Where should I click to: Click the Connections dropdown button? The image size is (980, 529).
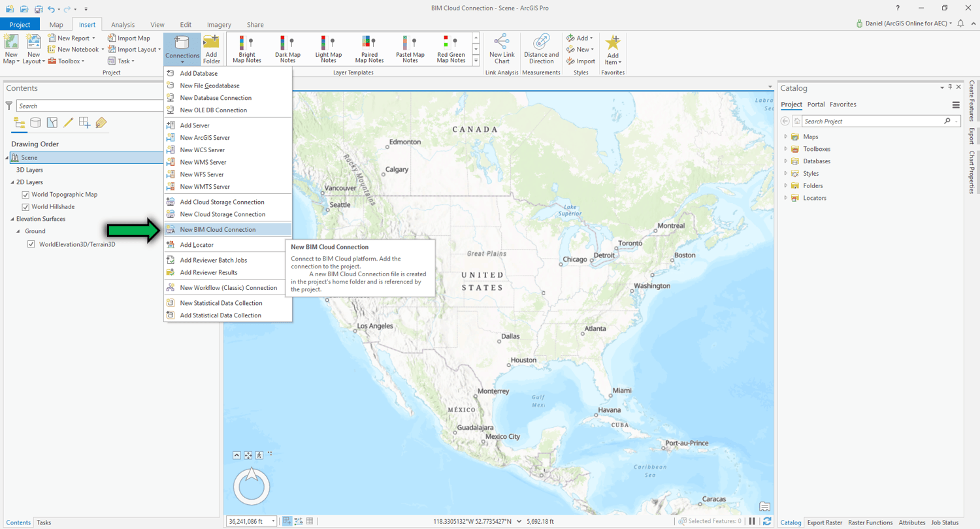[182, 49]
